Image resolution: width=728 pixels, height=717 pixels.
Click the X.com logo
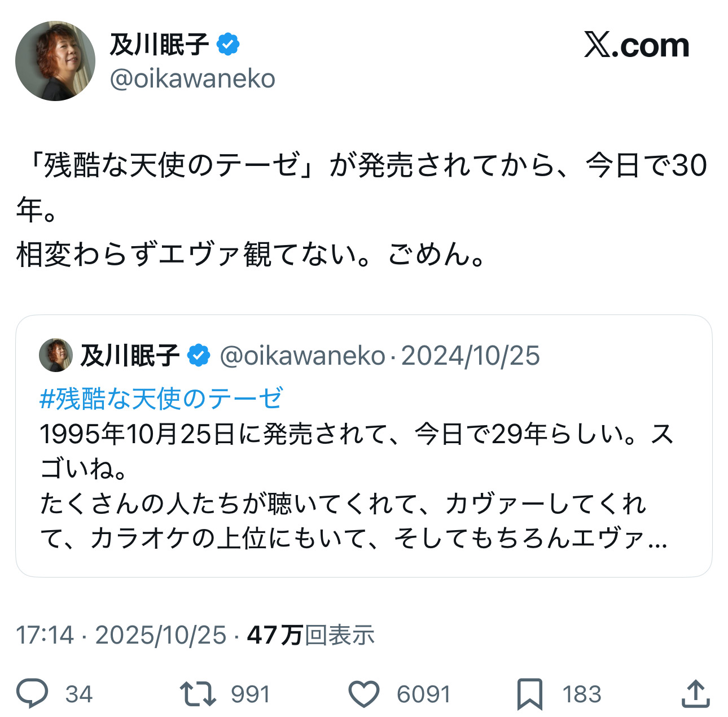pyautogui.click(x=636, y=46)
